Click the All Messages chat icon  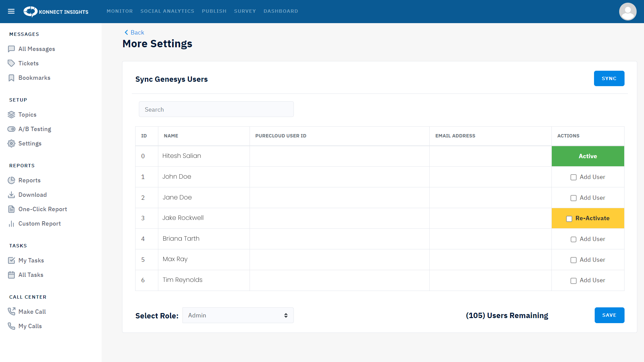(11, 49)
